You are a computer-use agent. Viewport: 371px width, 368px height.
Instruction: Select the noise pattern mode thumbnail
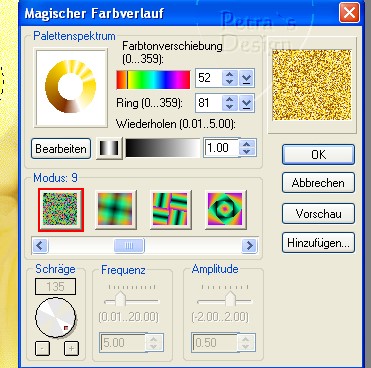pos(61,210)
